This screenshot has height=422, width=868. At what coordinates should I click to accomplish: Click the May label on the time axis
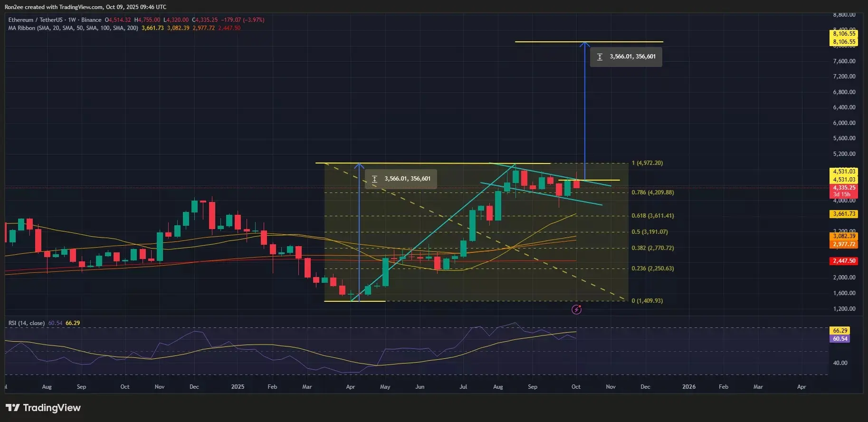click(x=385, y=387)
